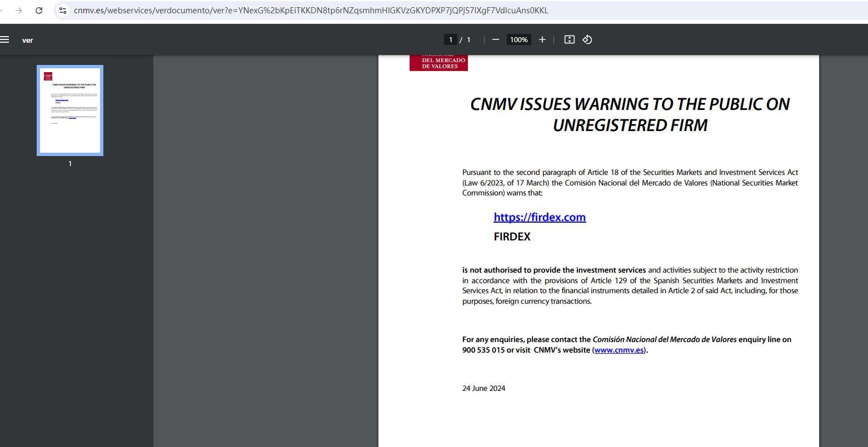The image size is (868, 447).
Task: Open the https://firdex.com link
Action: coord(540,217)
